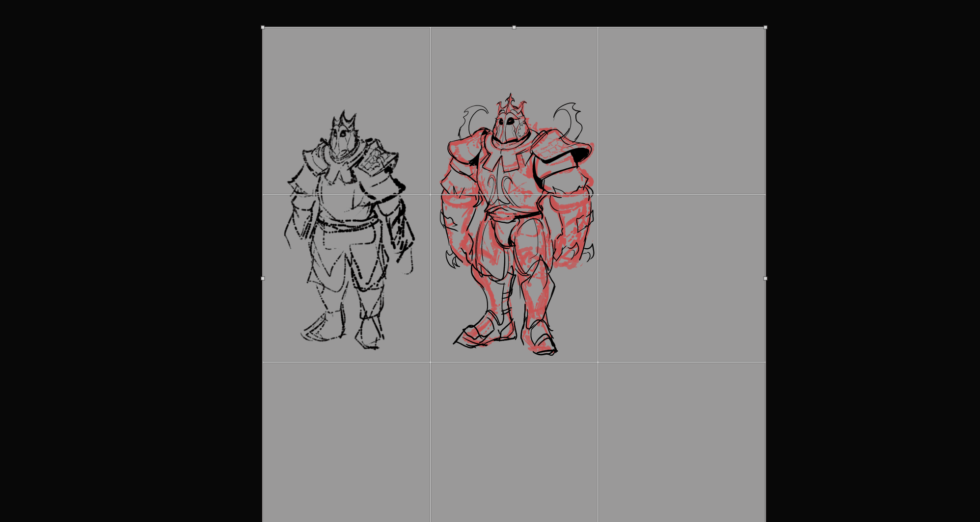Click the top-right corner crop handle

click(x=765, y=27)
